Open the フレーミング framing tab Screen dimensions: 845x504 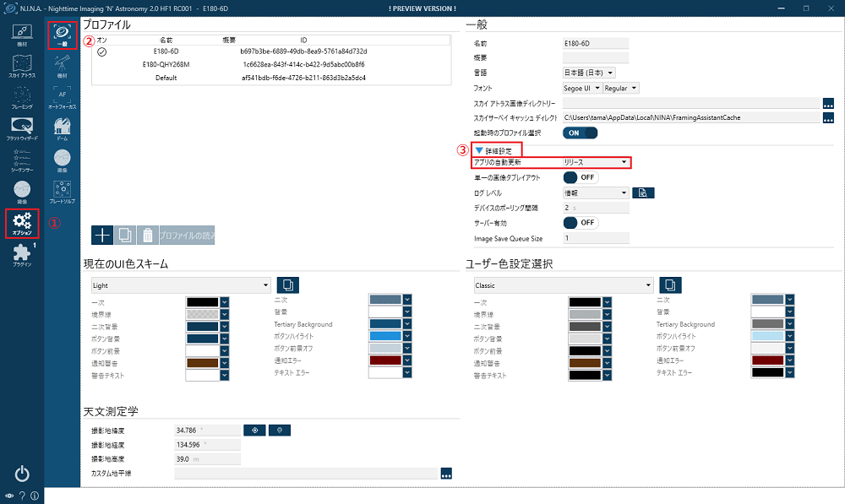point(22,97)
